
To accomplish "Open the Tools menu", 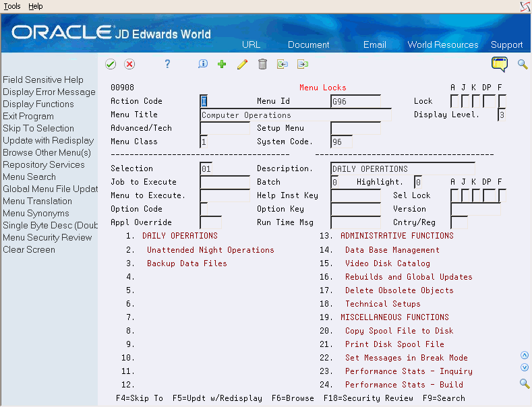I will point(12,6).
